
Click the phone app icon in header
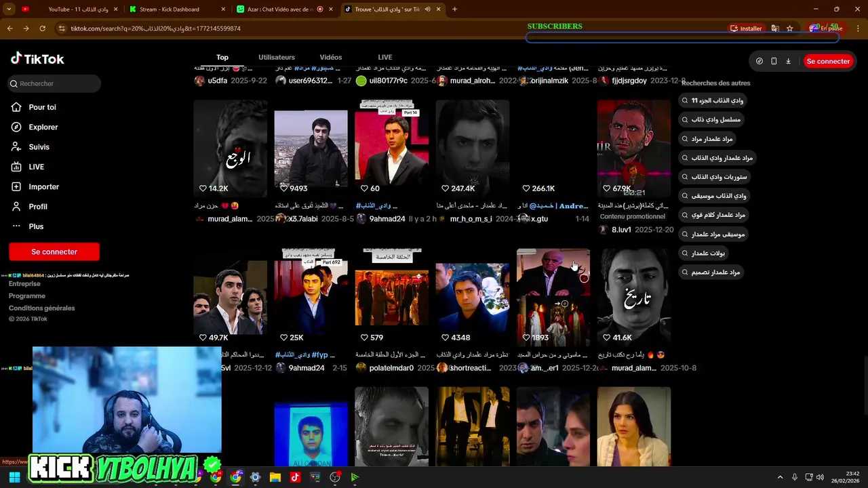[774, 61]
